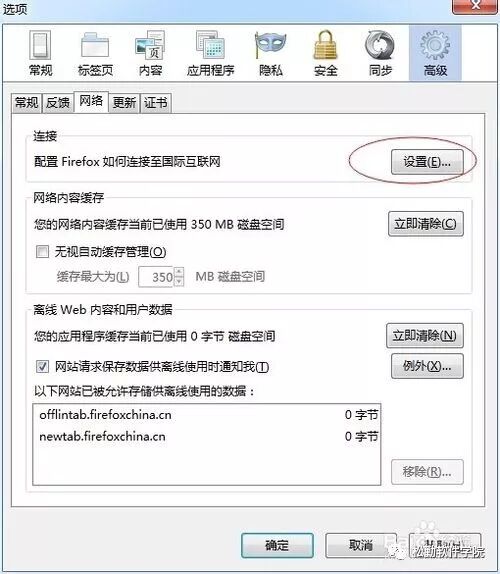Image resolution: width=500 pixels, height=574 pixels.
Task: Click the 设置(E)... connection button
Action: click(x=427, y=162)
